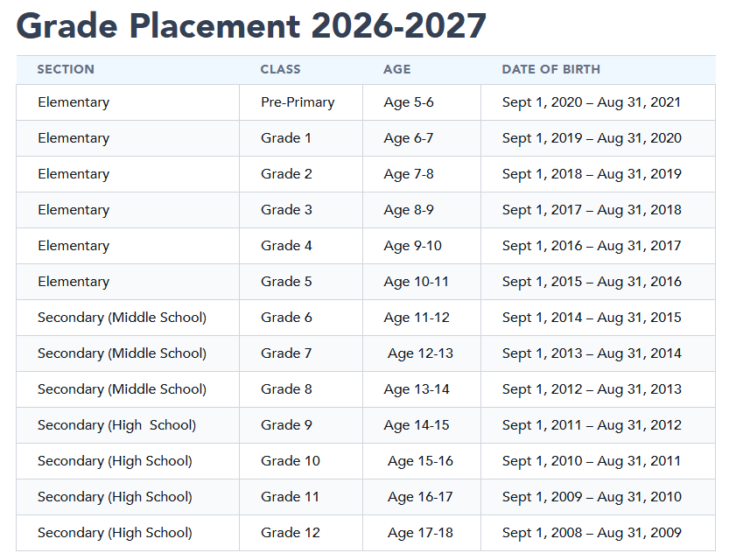The image size is (729, 560).
Task: Select the SECTION column header
Action: [66, 69]
